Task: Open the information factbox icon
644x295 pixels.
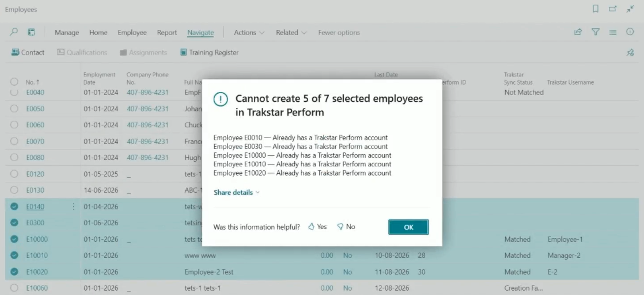Action: 630,32
